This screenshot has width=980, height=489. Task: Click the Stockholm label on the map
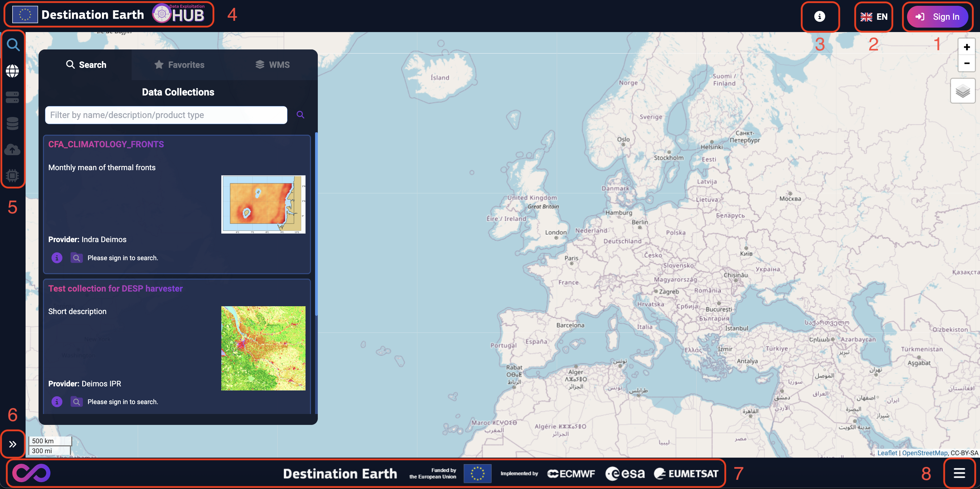tap(668, 158)
